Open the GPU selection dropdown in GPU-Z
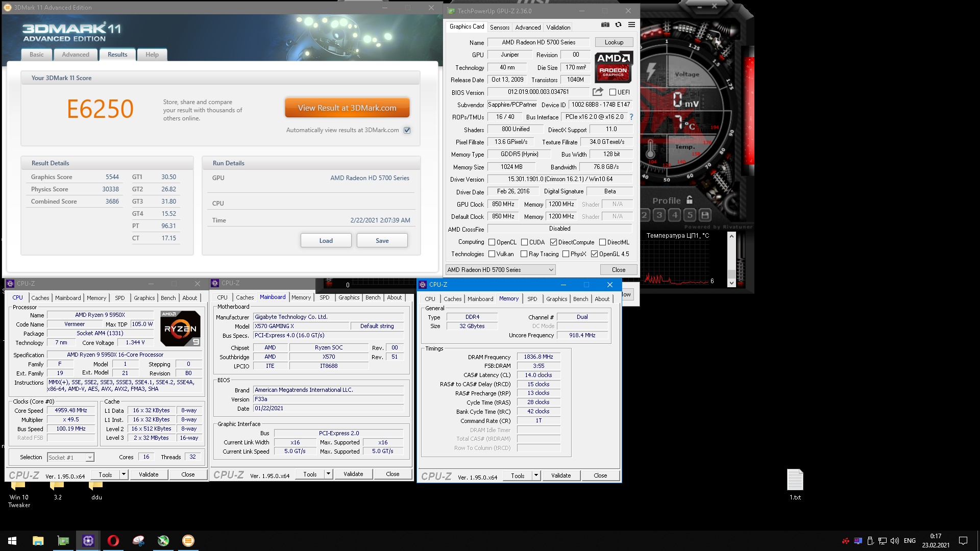This screenshot has height=551, width=980. pos(501,270)
